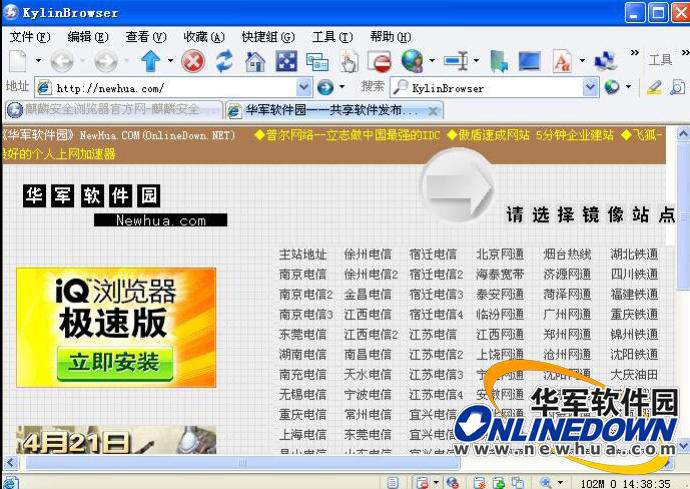The height and width of the screenshot is (489, 690).
Task: Expand the toolbar overflow chevron before 工具
Action: [635, 53]
